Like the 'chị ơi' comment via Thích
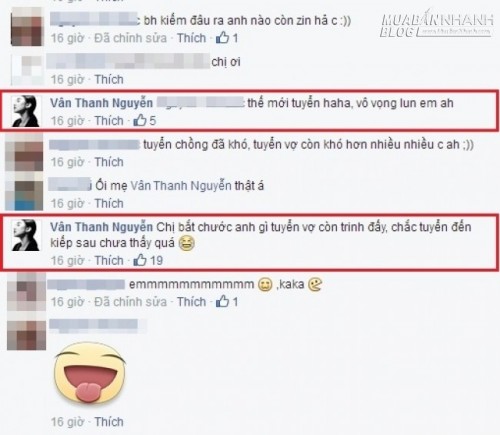Viewport: 500px width, 435px height. (x=109, y=79)
